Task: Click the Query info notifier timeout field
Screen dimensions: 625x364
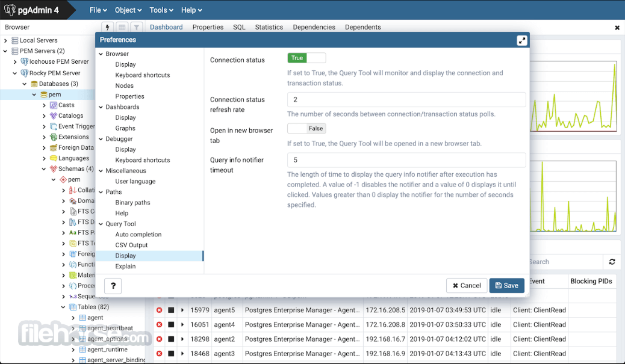Action: (406, 159)
